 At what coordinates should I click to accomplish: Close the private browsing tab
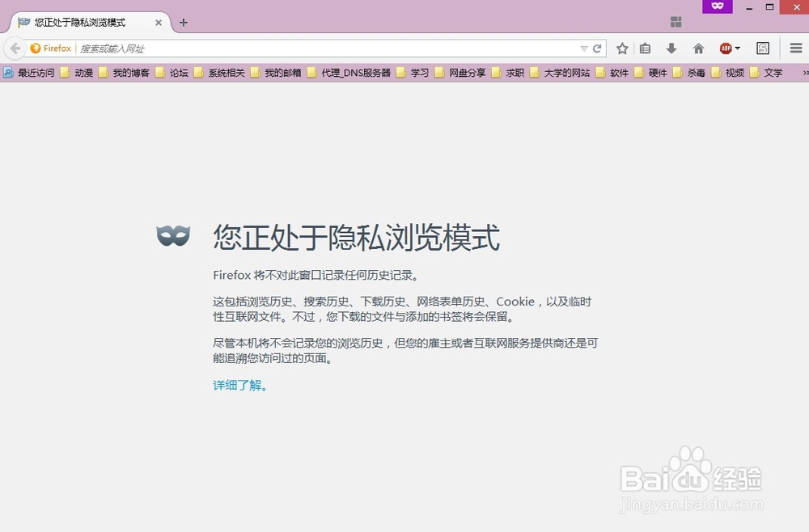click(159, 23)
